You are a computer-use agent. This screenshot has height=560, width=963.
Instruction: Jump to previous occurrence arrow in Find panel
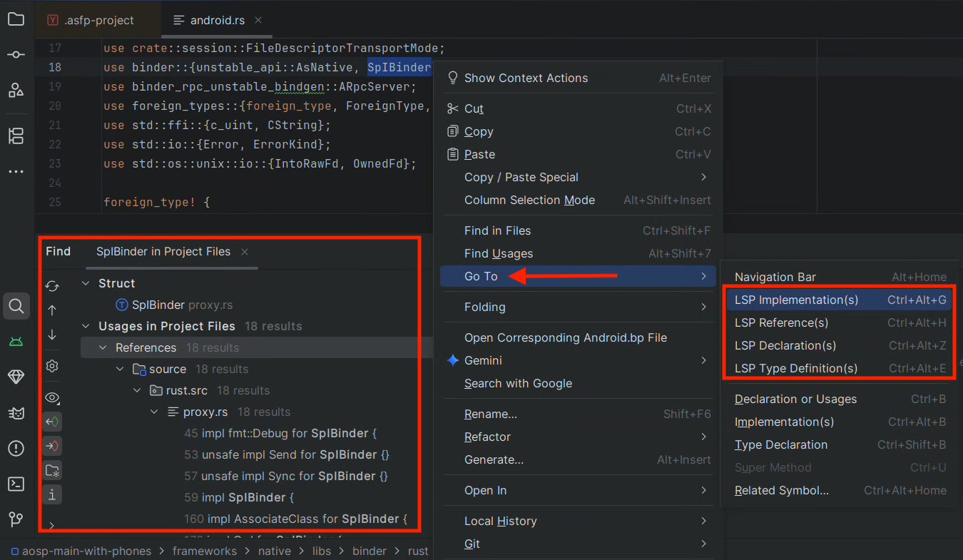tap(52, 310)
